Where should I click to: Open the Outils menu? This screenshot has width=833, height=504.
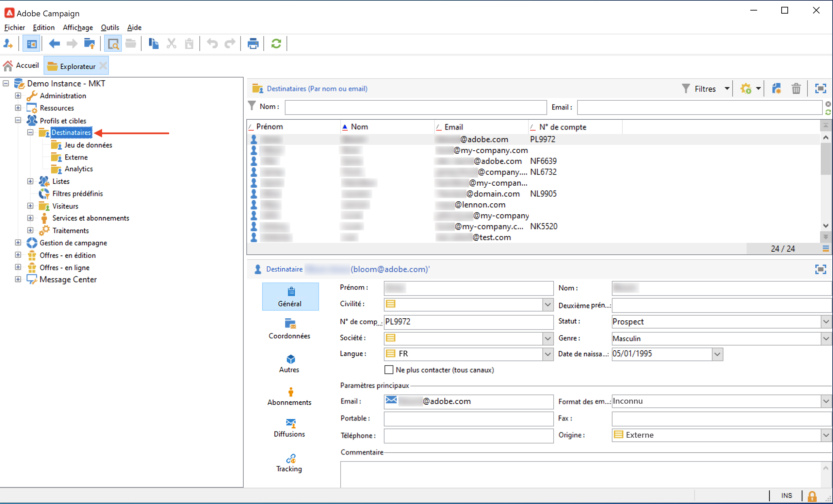110,28
